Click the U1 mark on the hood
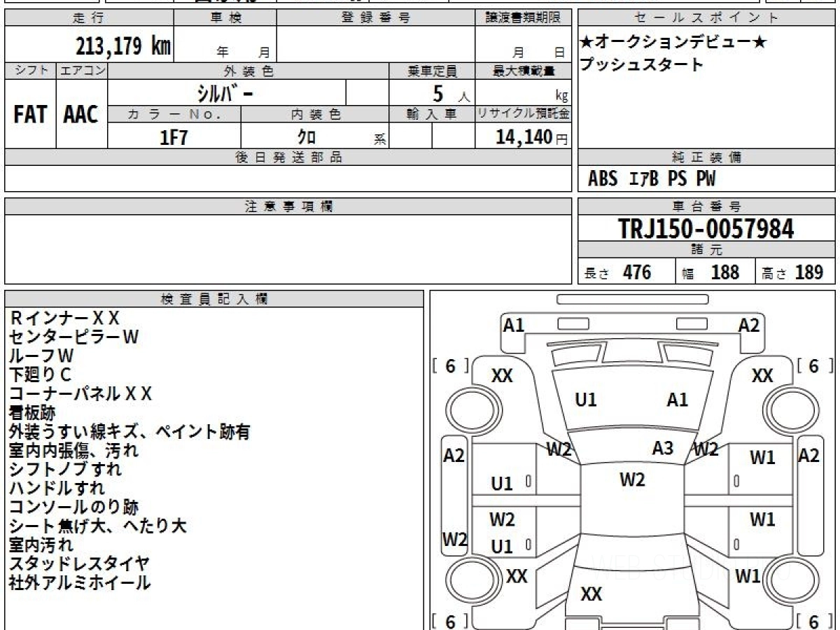Viewport: 840px width, 630px height. click(585, 400)
